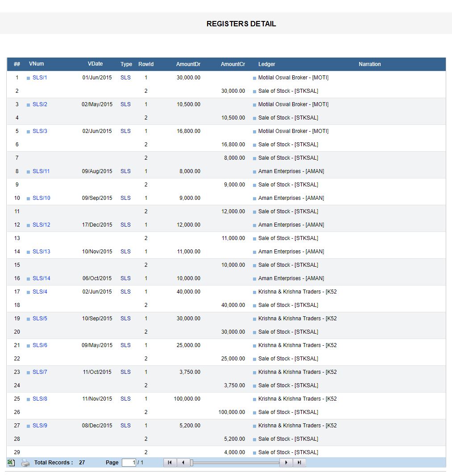452x476 pixels.
Task: Click the SLS type link in row 17
Action: point(125,292)
